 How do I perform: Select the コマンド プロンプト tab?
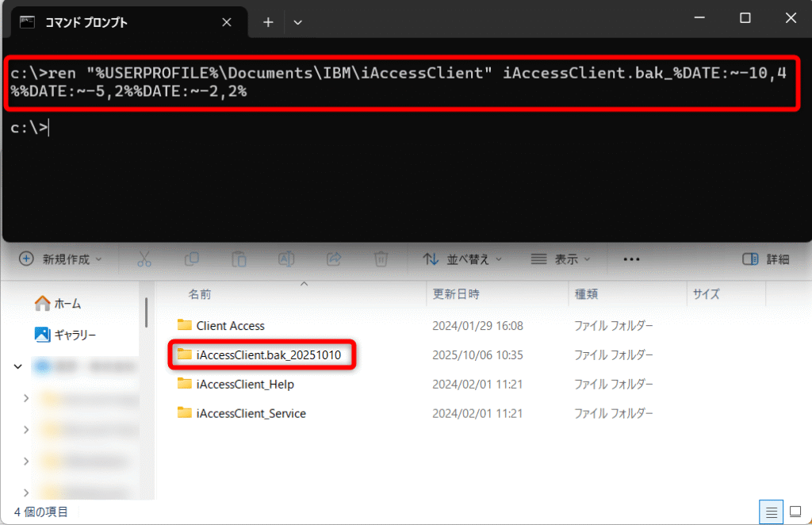(119, 22)
